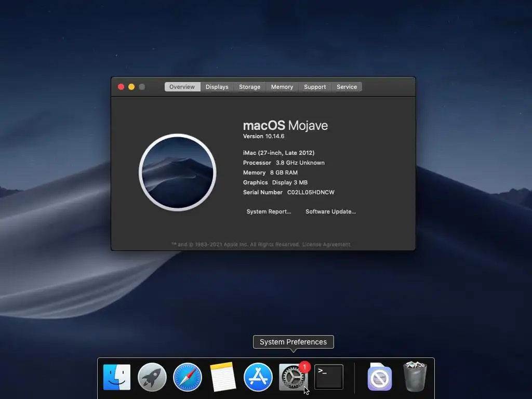Select the Overview tab
The image size is (532, 399).
[182, 87]
